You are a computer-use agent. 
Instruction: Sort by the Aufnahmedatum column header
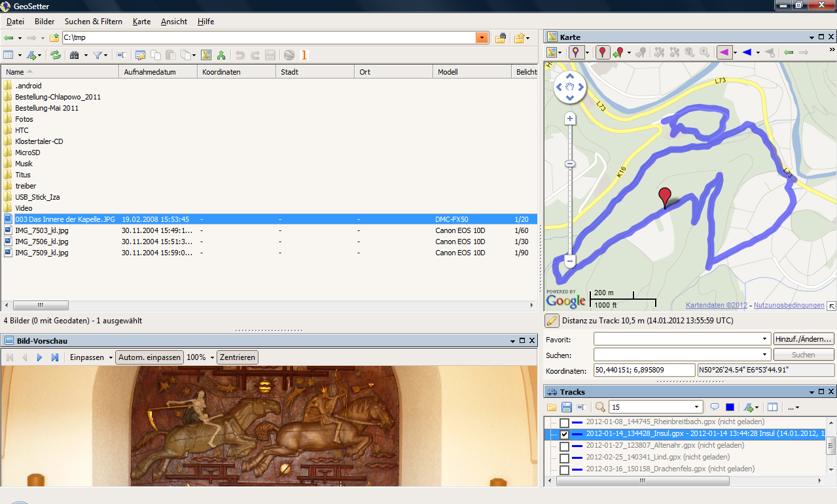pos(158,72)
